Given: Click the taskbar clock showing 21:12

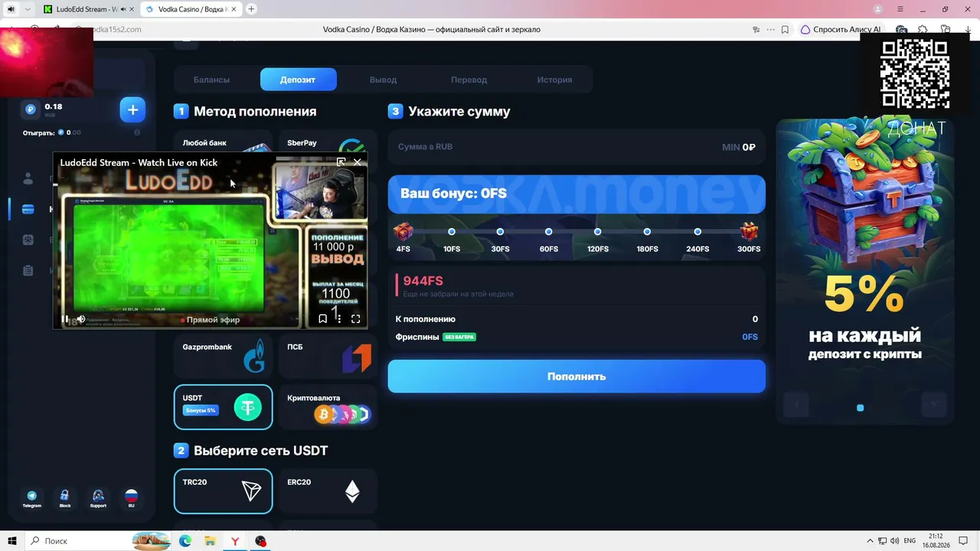Looking at the screenshot, I should tap(936, 541).
